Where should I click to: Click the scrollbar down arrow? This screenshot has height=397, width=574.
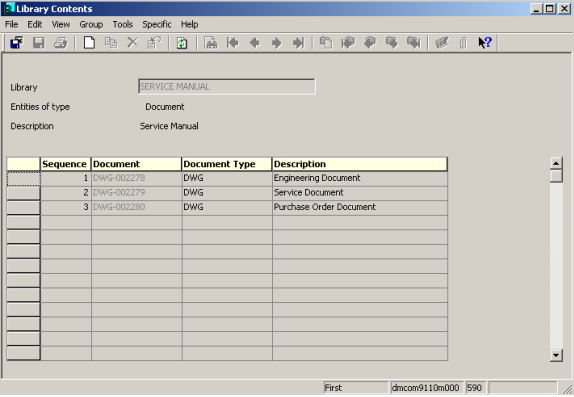tap(556, 355)
